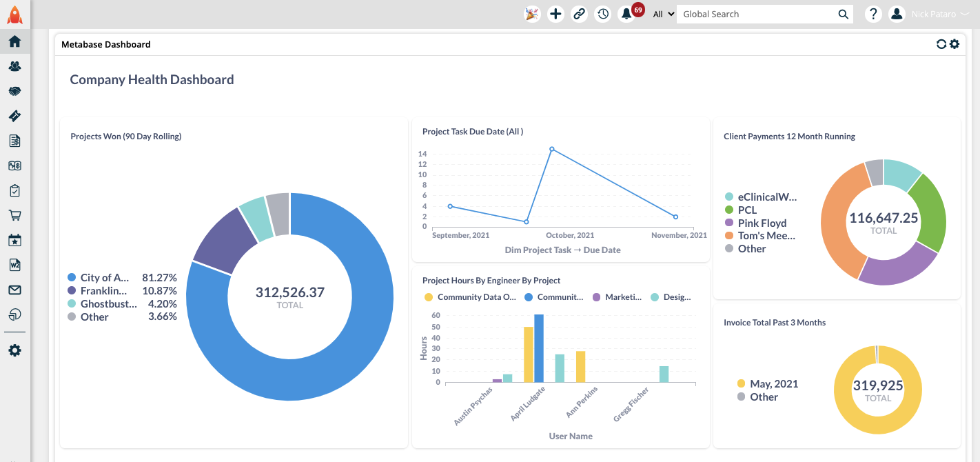Open the envelope mail icon
The image size is (980, 462).
pos(14,290)
